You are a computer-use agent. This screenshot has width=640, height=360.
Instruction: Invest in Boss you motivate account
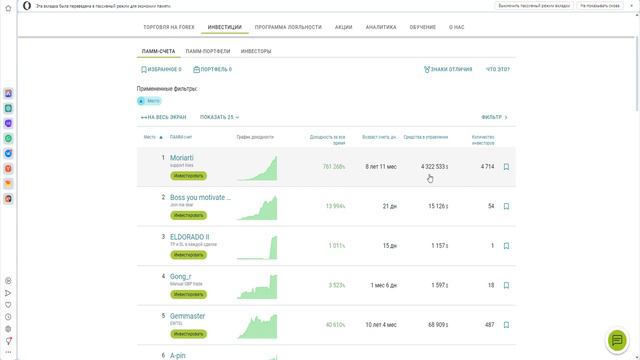(x=189, y=216)
